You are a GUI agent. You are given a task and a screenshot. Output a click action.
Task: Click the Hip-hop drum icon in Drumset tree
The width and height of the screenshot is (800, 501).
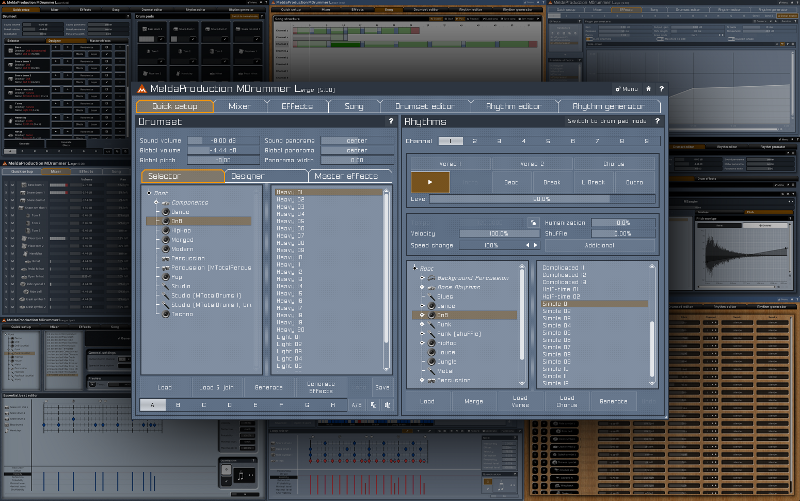tap(166, 231)
